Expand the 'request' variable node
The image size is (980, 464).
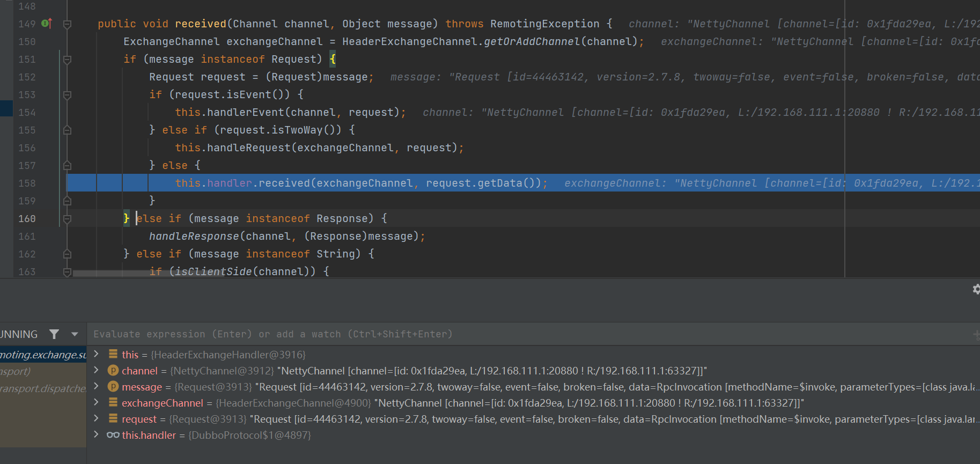(x=96, y=418)
